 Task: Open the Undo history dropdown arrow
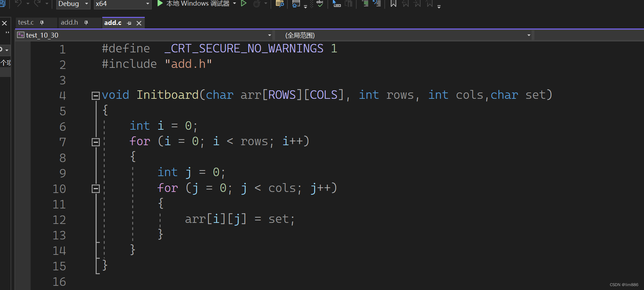[x=28, y=4]
